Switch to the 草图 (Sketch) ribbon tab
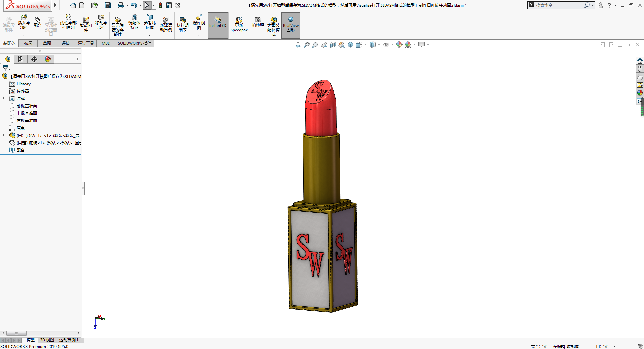 pos(47,43)
